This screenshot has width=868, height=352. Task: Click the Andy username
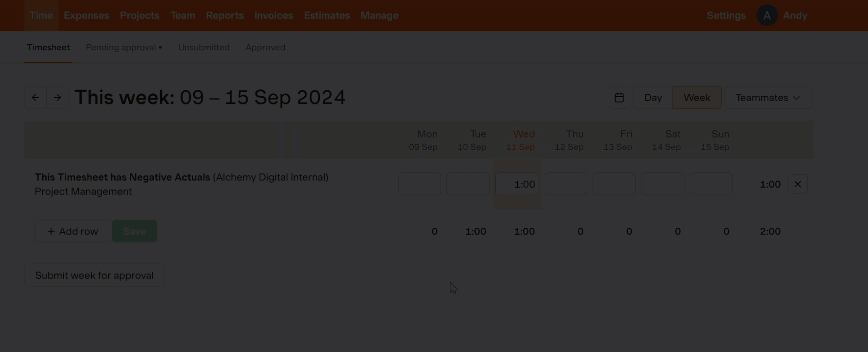795,15
